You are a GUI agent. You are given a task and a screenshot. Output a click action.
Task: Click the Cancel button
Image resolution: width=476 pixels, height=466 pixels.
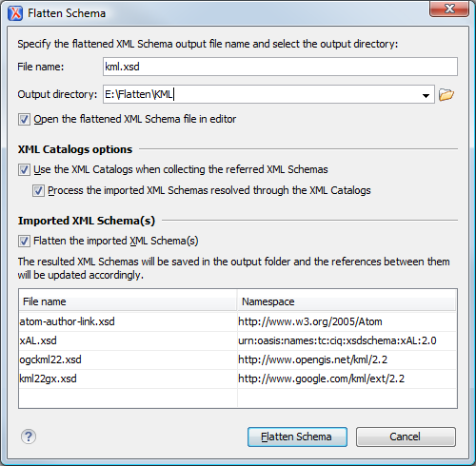(x=406, y=437)
